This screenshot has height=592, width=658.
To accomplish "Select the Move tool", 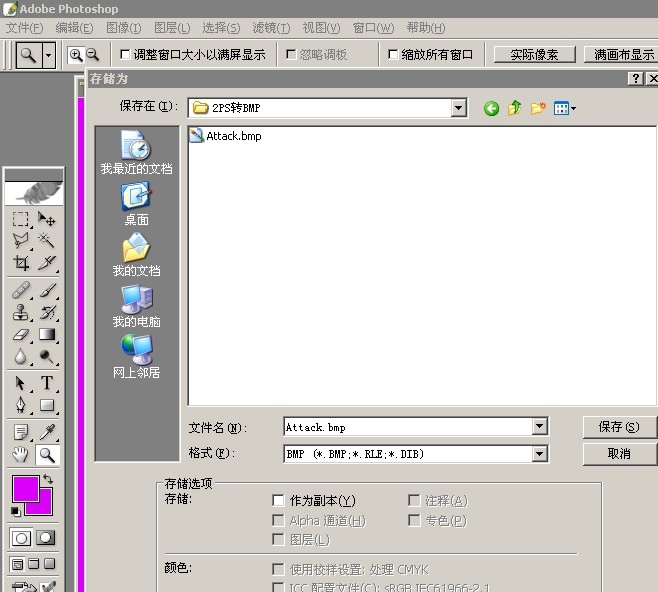I will 46,219.
